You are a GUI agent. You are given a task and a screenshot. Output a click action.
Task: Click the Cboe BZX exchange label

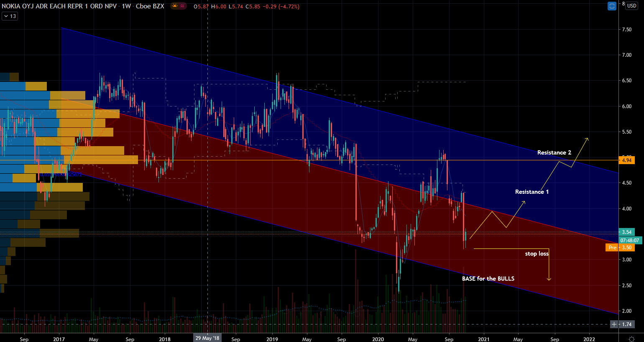pyautogui.click(x=150, y=6)
